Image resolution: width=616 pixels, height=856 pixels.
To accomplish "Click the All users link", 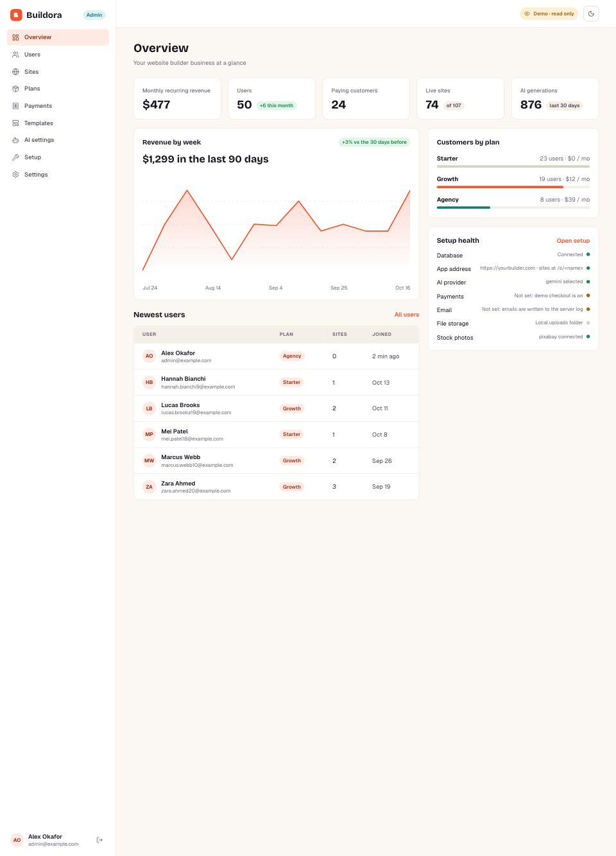I will 407,315.
